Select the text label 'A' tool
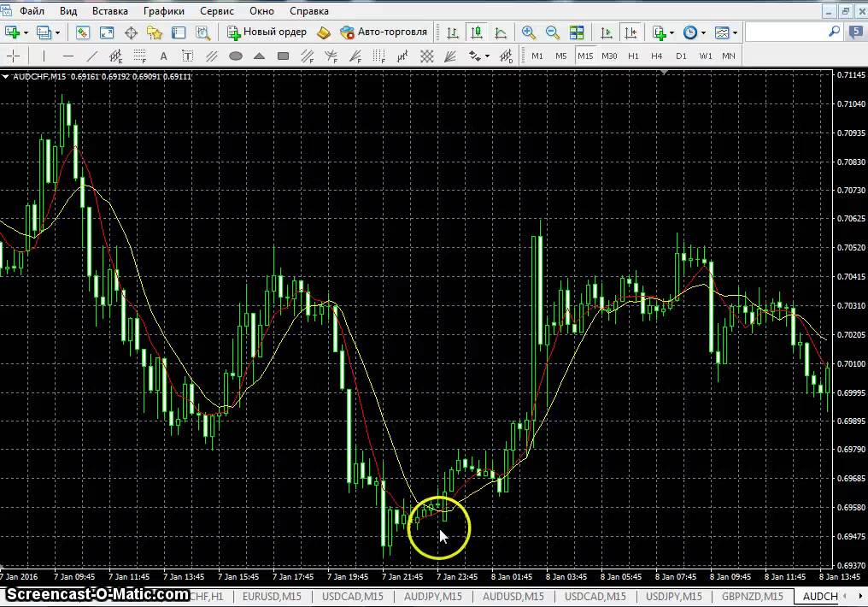Viewport: 868px width, 607px height. click(x=163, y=56)
